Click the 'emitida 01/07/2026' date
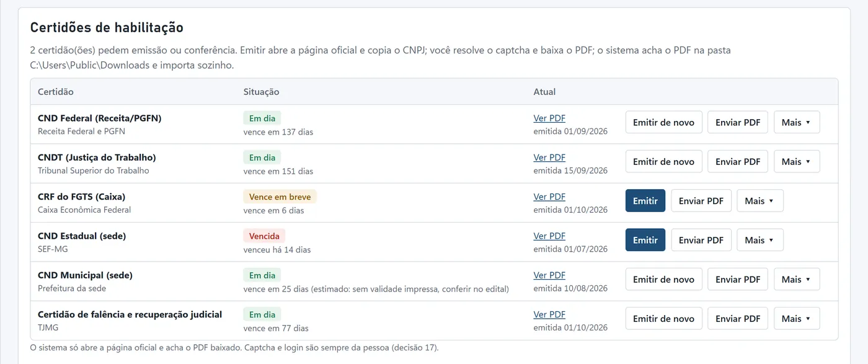The image size is (868, 364). (570, 249)
